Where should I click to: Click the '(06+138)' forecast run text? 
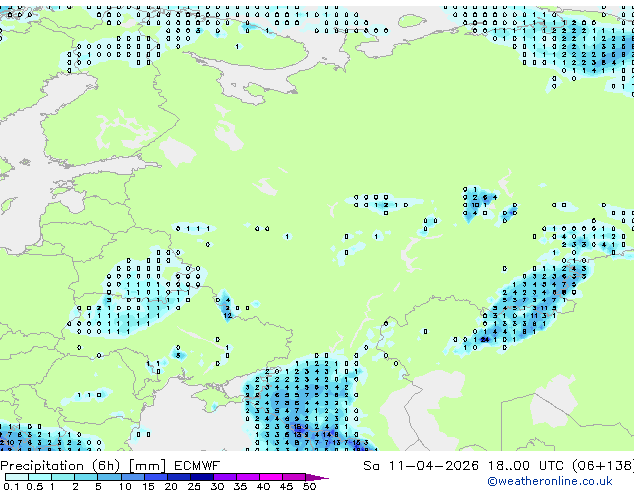coord(604,466)
